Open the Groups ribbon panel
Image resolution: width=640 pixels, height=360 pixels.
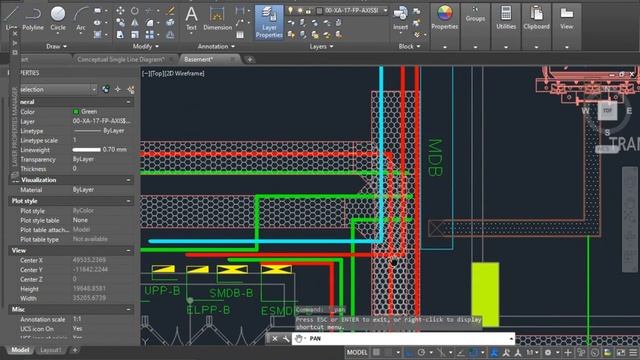coord(475,14)
